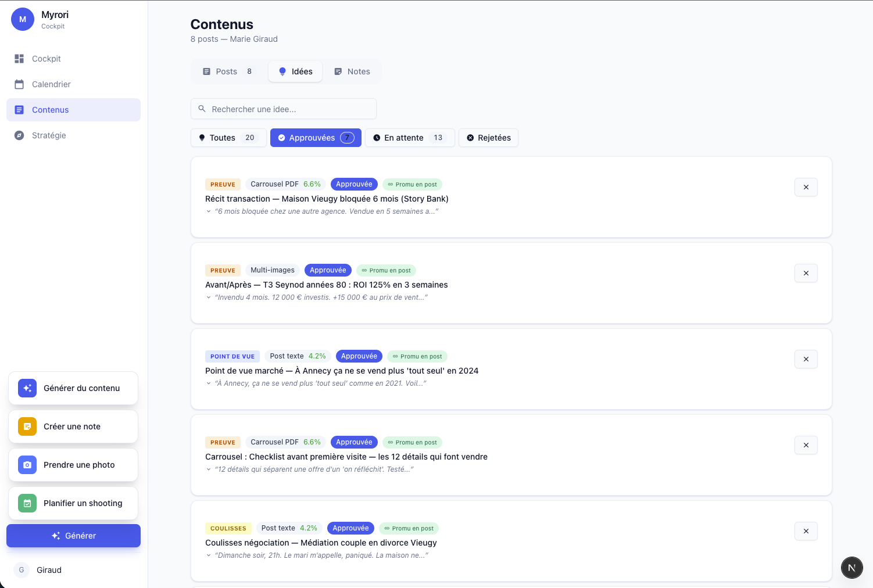Viewport: 873px width, 588px height.
Task: Show only En attente ideas
Action: point(409,138)
